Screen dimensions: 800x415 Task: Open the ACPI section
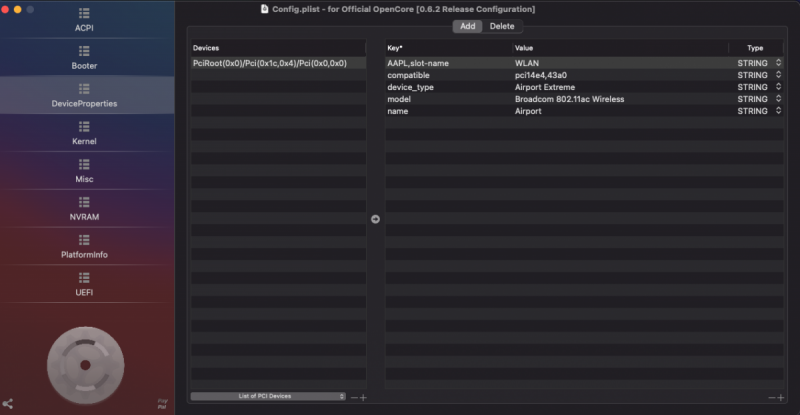point(84,20)
